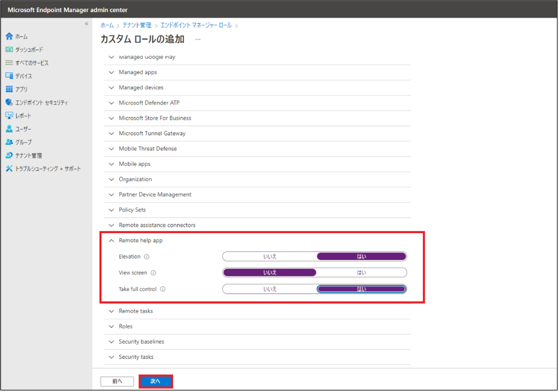Open the ellipsis menu beside page title
Screen dimensions: 559x392
pos(198,39)
